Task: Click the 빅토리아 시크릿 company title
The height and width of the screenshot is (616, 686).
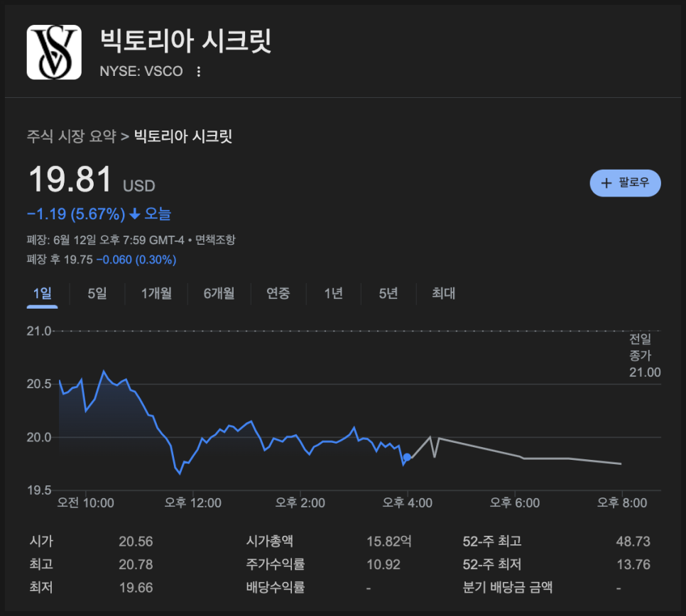Action: pyautogui.click(x=186, y=40)
